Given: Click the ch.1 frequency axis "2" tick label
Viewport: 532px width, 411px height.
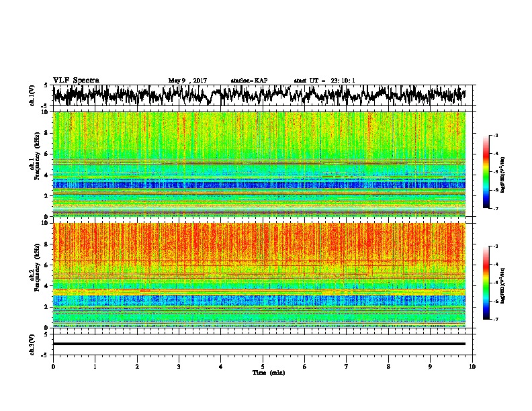Looking at the screenshot, I should pos(48,195).
